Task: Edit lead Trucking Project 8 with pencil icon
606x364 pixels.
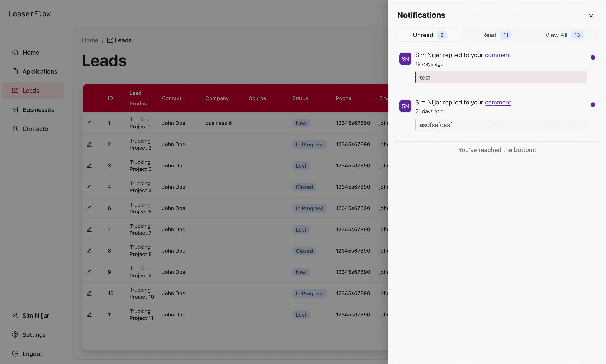Action: click(89, 251)
